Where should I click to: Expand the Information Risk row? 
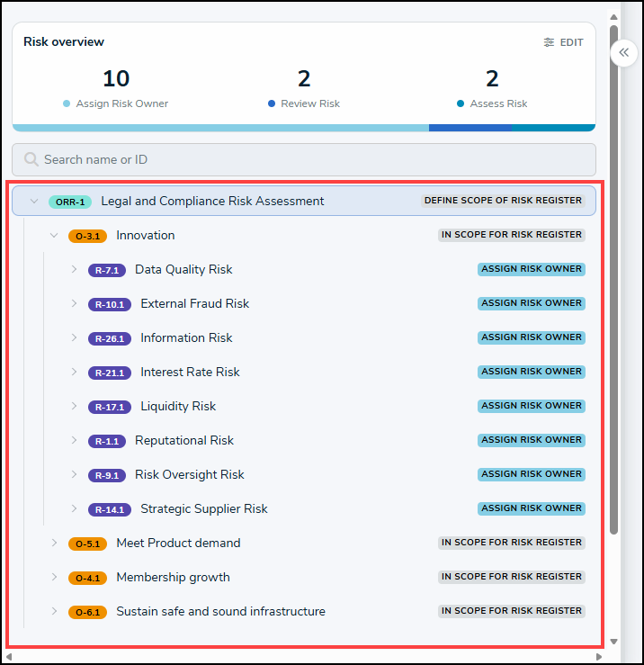74,337
